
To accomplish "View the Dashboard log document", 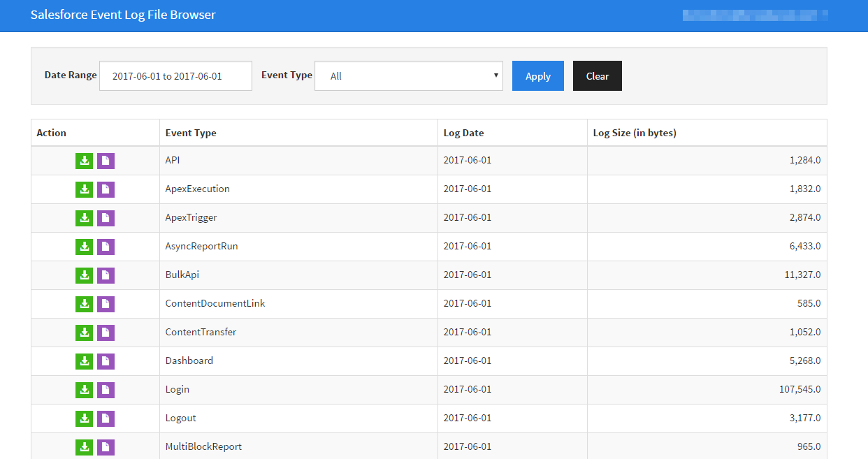I will (x=106, y=361).
